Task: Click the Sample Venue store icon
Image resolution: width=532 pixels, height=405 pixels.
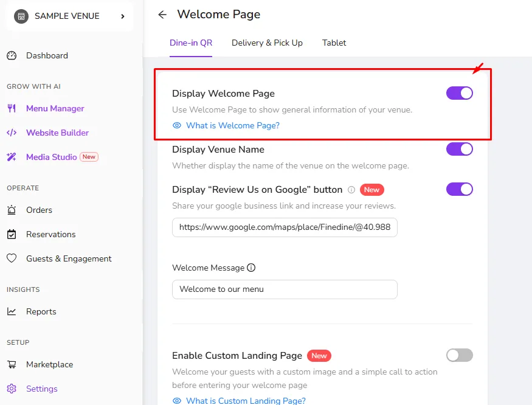Action: [x=21, y=16]
